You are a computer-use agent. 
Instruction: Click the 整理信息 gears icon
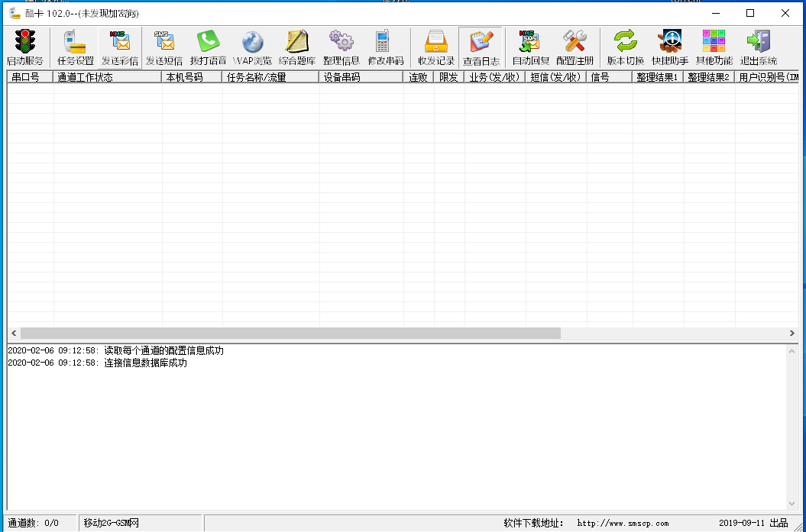point(341,41)
